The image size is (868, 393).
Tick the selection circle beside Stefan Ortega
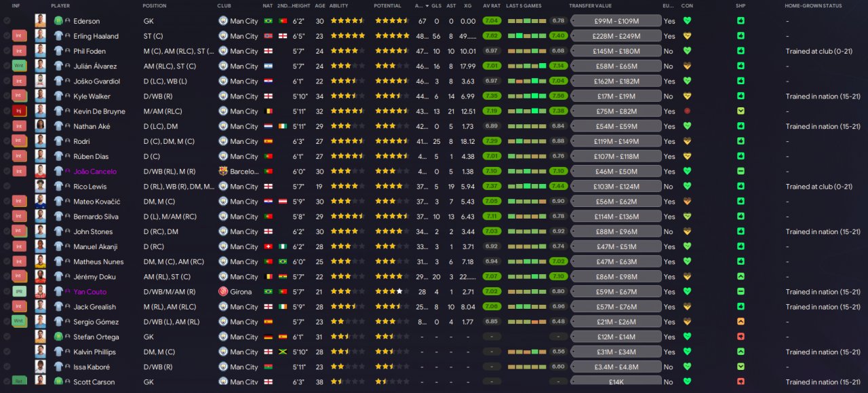click(x=7, y=337)
